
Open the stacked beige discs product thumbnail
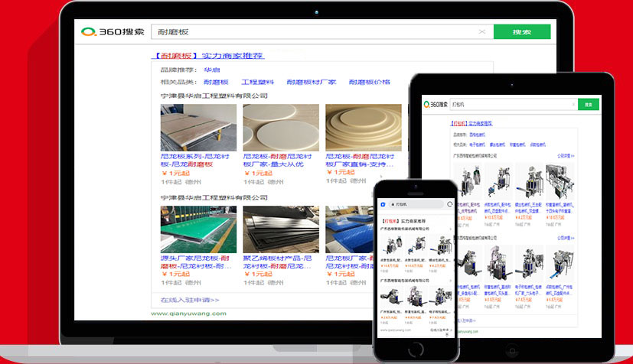[364, 128]
